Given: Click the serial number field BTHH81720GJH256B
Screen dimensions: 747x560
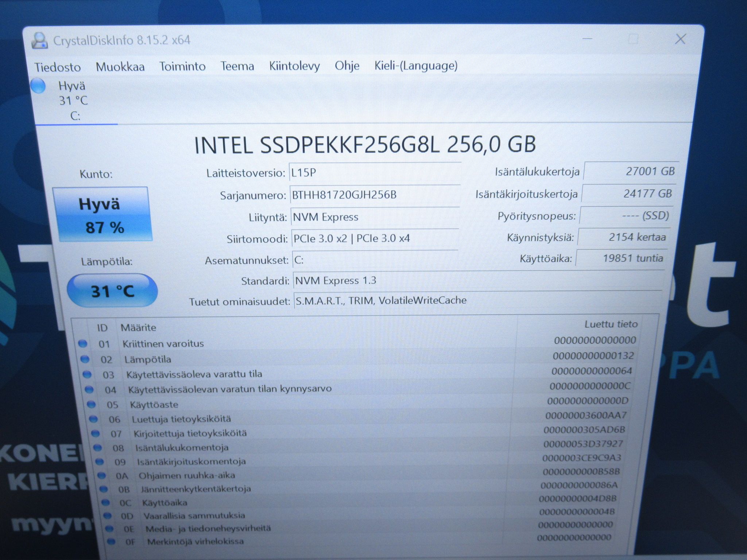Looking at the screenshot, I should click(375, 195).
